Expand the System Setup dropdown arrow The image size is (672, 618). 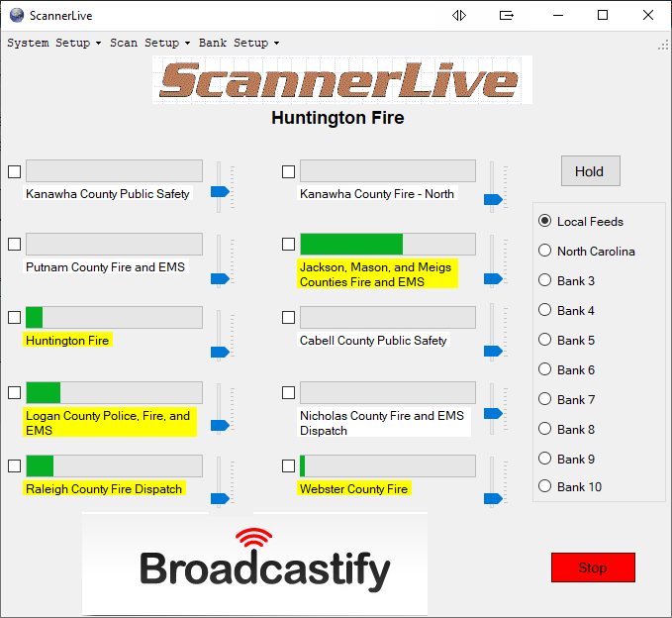coord(98,44)
